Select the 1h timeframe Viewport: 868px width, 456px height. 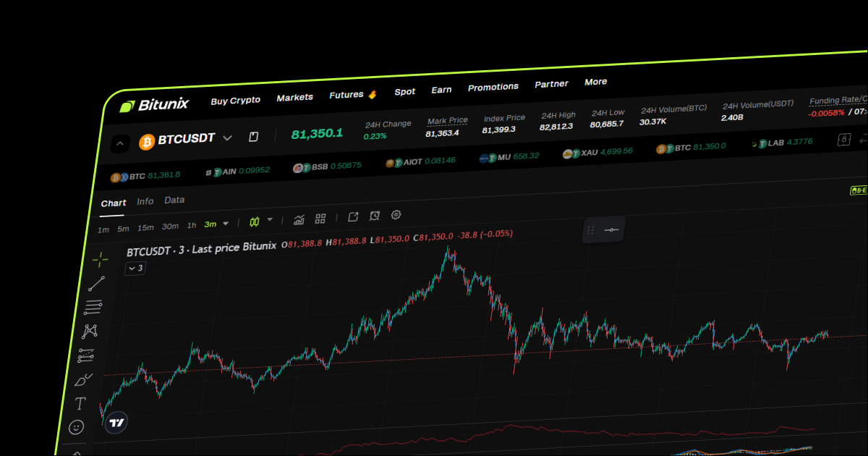pyautogui.click(x=192, y=225)
